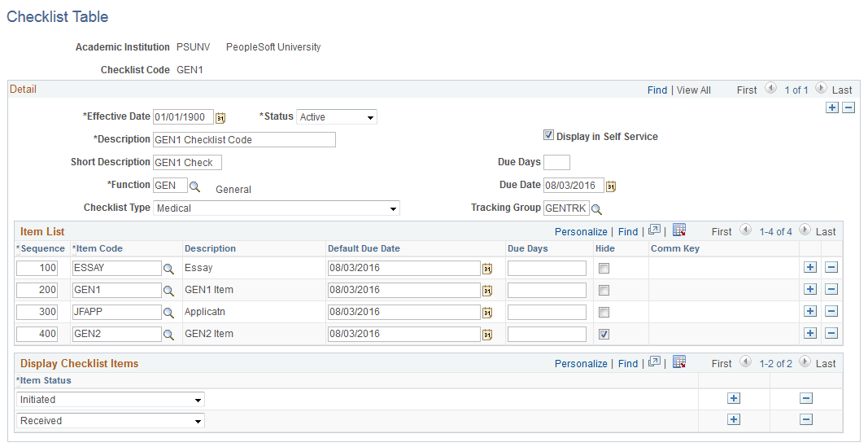Open the Status dropdown showing Active
868x447 pixels.
337,117
